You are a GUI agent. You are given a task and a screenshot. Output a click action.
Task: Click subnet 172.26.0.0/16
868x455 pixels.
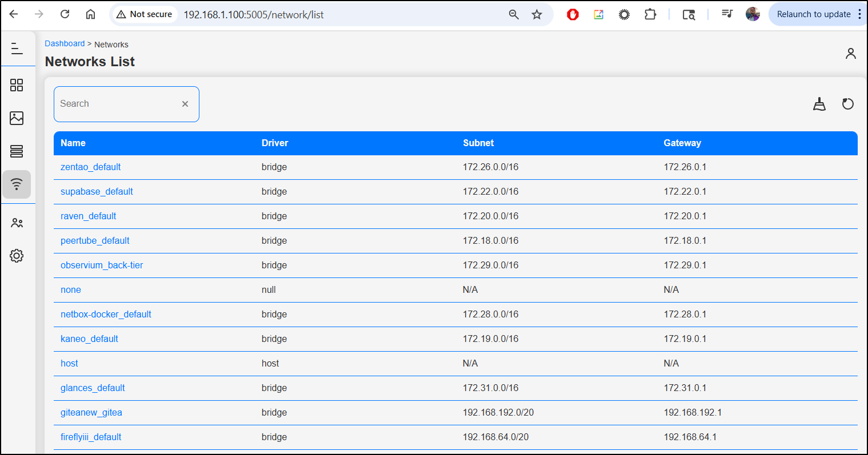click(491, 167)
